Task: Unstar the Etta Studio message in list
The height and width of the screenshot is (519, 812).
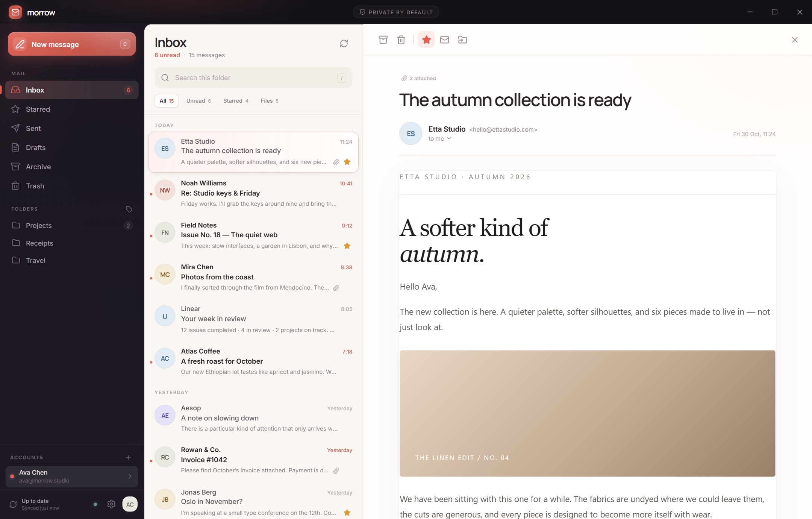Action: (x=347, y=162)
